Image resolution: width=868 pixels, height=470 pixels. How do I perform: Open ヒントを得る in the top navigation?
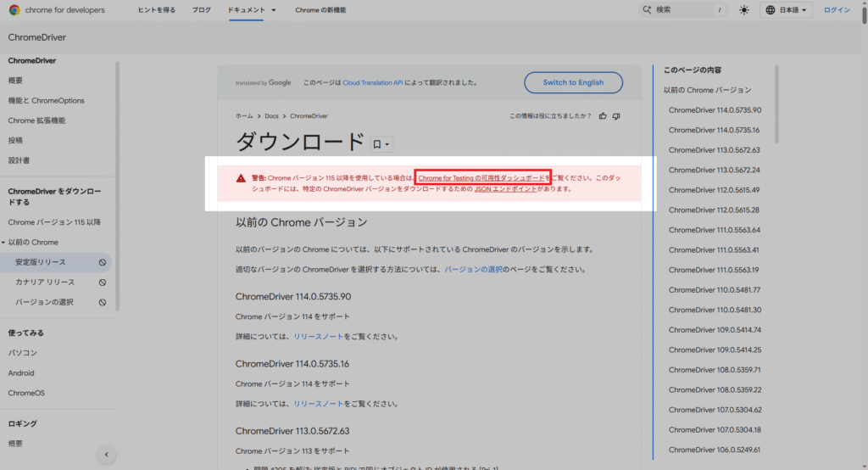157,10
